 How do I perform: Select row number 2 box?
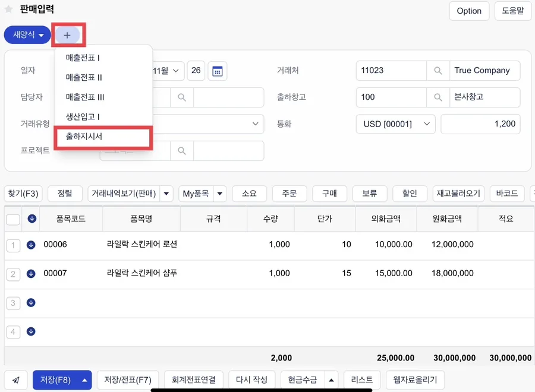click(13, 274)
